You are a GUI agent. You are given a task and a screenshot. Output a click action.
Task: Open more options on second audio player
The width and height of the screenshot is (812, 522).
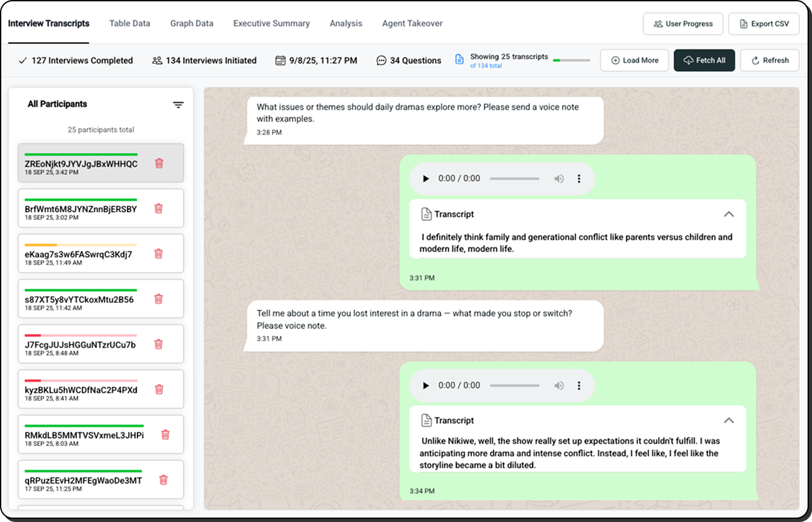[579, 386]
